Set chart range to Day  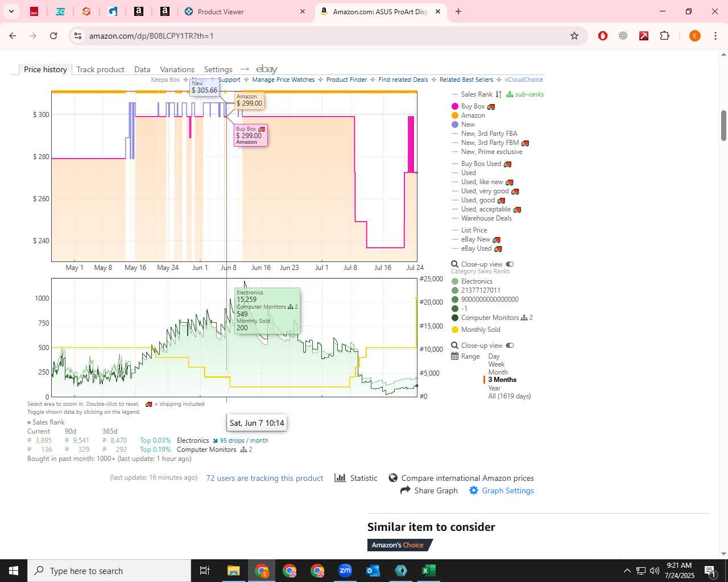(x=494, y=356)
